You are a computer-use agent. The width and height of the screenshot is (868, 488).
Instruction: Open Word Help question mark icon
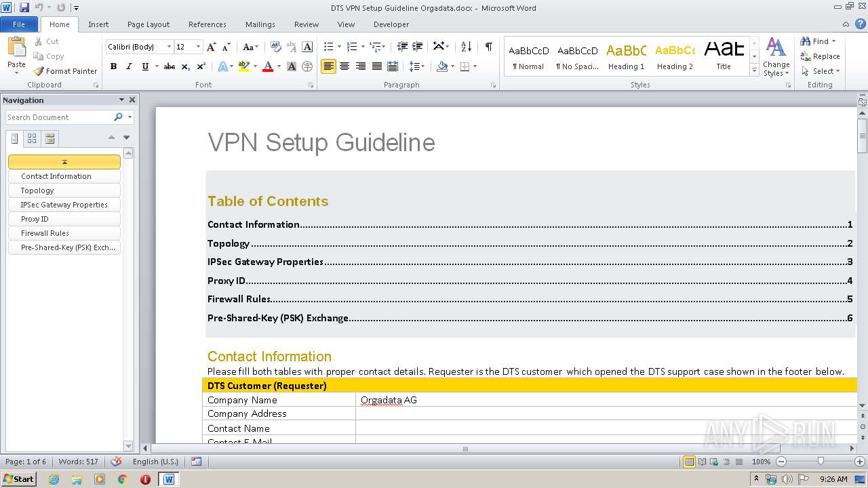[861, 24]
